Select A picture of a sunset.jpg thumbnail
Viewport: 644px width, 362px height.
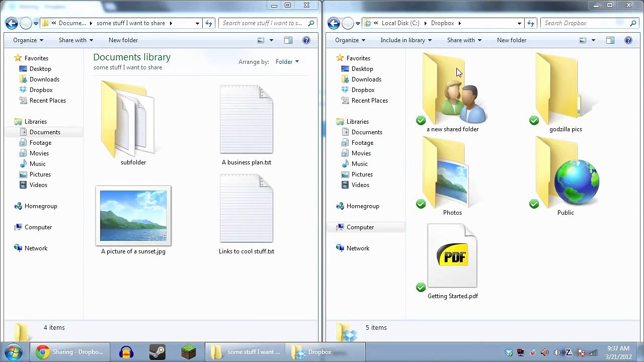(x=133, y=216)
